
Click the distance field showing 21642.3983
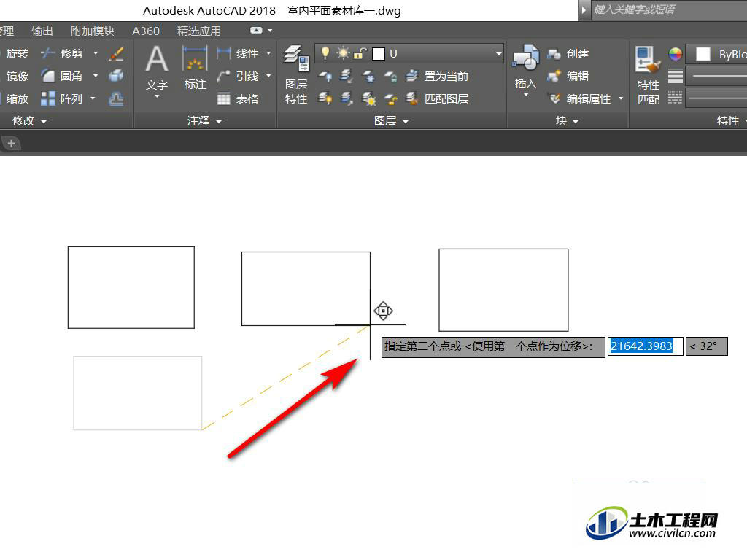coord(645,346)
